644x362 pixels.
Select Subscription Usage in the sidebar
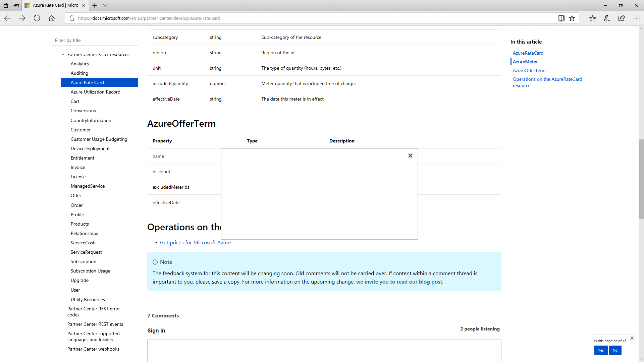click(90, 271)
